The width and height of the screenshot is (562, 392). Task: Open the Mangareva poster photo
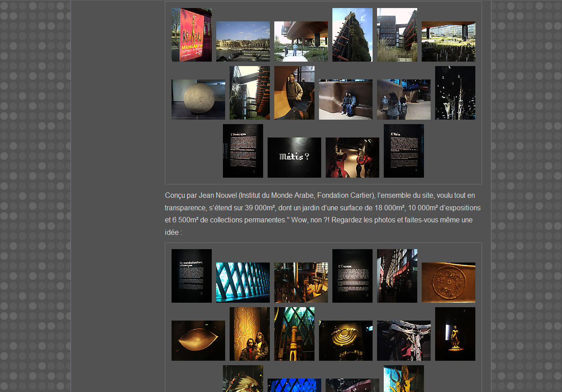click(191, 35)
